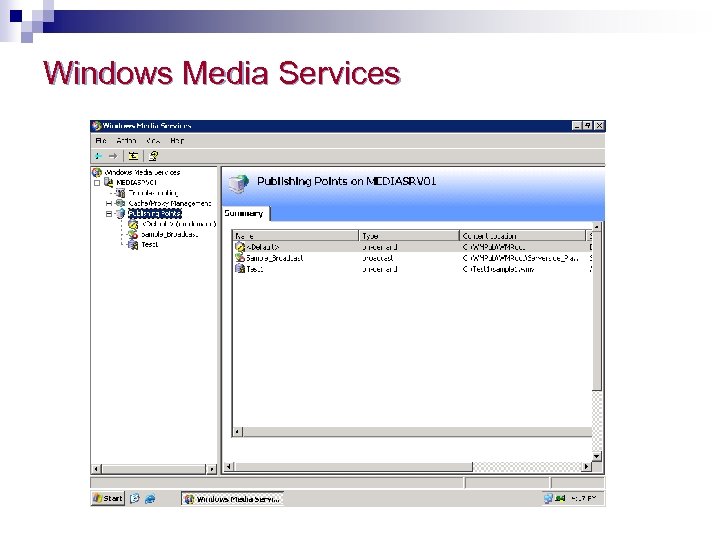The width and height of the screenshot is (720, 540).
Task: Click the Internet Explorer quick launch icon
Action: tap(150, 499)
